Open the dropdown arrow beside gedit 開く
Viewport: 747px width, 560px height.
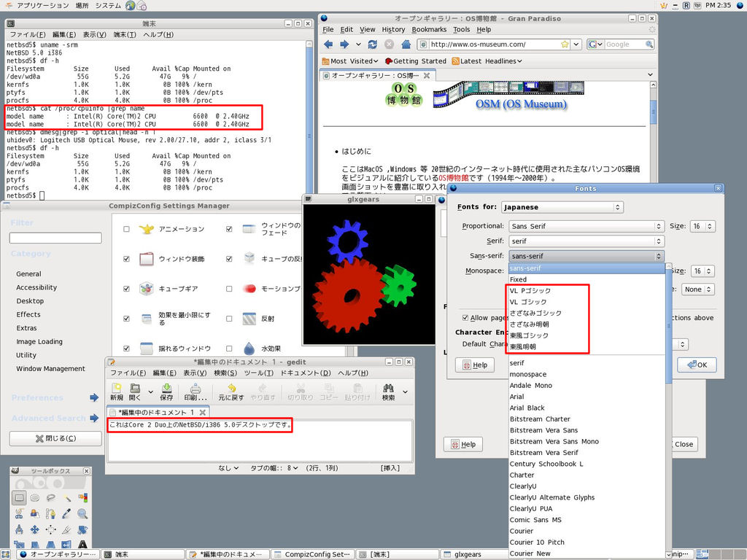pyautogui.click(x=150, y=392)
